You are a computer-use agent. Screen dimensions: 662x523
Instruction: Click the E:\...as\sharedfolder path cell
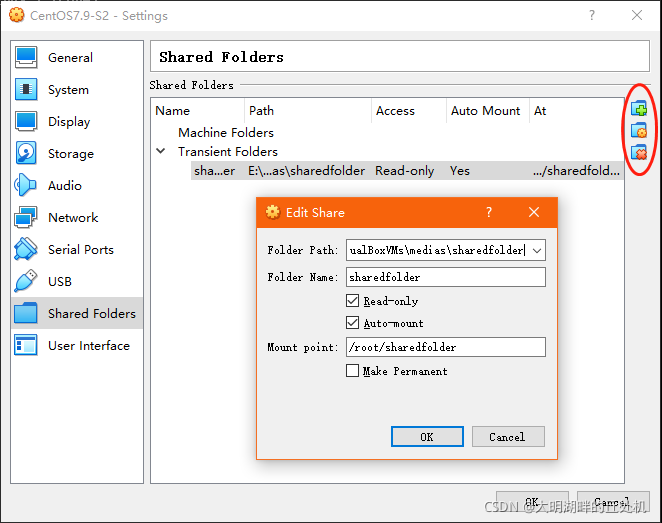coord(307,171)
